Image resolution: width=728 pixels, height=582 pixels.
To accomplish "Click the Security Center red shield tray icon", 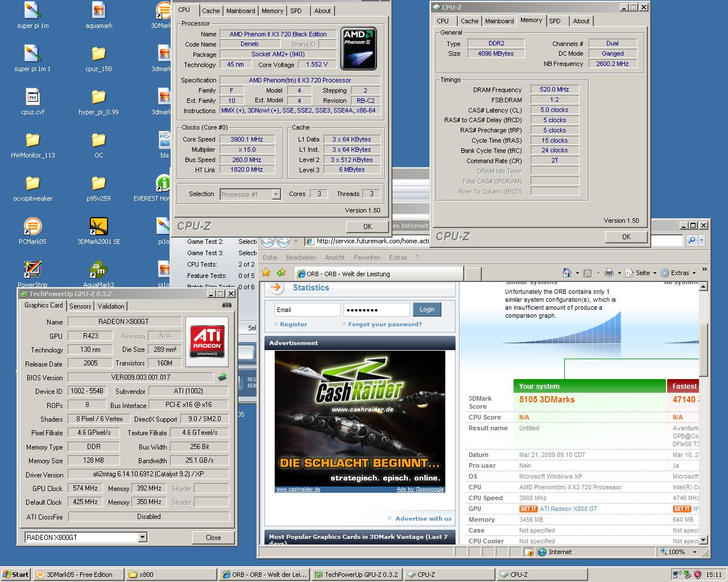I will point(697,575).
